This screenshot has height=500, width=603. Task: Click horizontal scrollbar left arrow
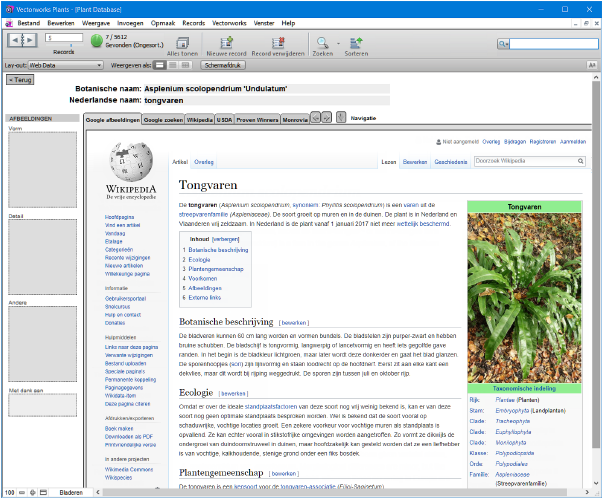pyautogui.click(x=98, y=492)
